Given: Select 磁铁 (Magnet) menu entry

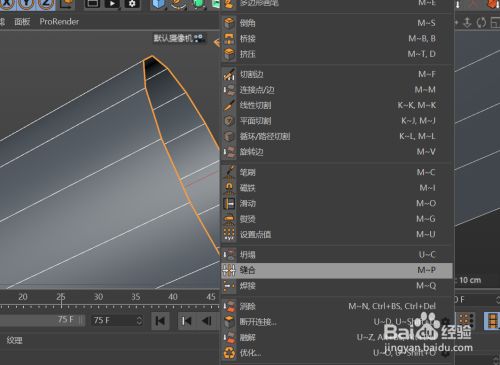Looking at the screenshot, I should [337, 188].
